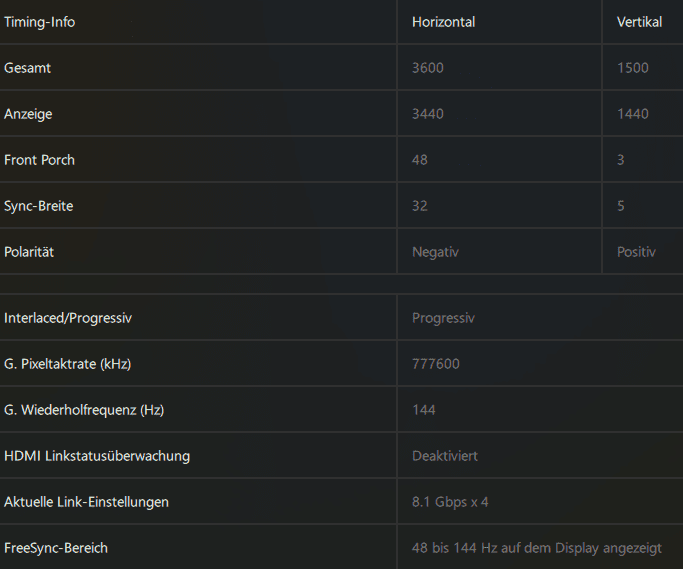Click the display height value 1440

[x=633, y=114]
